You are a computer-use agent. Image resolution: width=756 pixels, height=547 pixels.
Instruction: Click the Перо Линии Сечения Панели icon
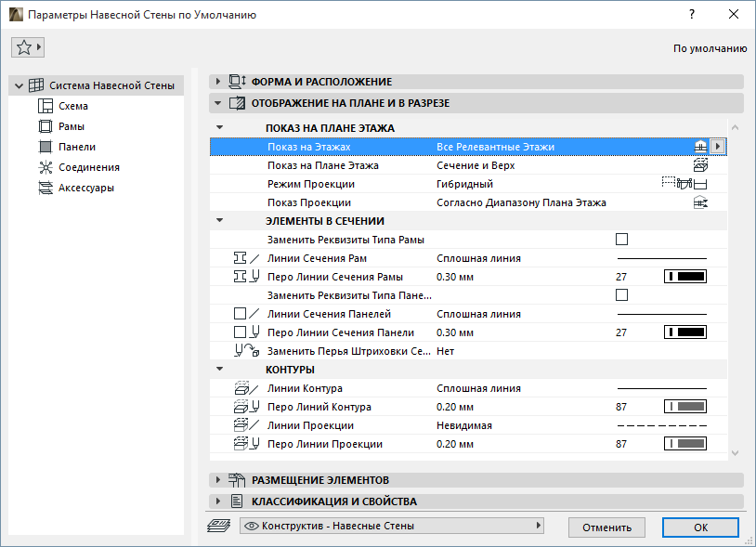click(246, 332)
